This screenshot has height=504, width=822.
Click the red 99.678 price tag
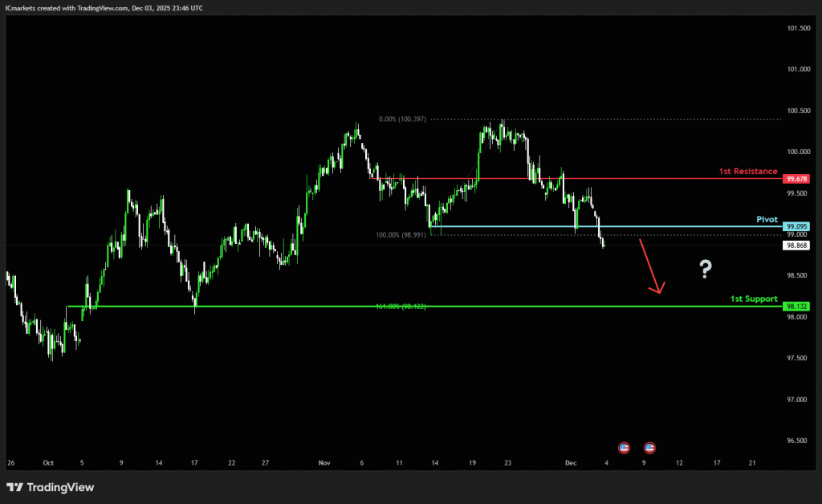click(797, 179)
